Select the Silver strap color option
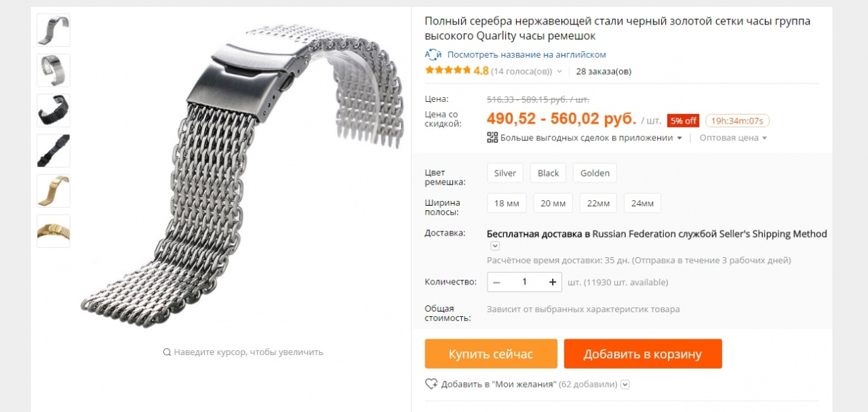Image resolution: width=868 pixels, height=412 pixels. click(505, 173)
